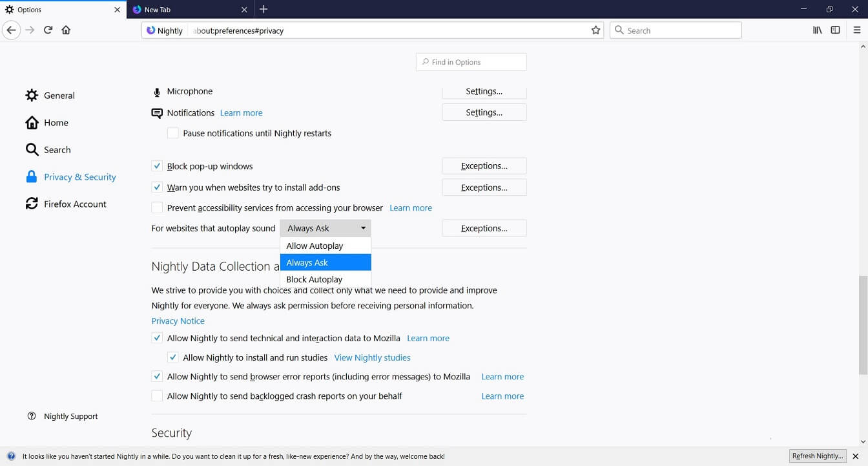Viewport: 868px width, 466px height.
Task: Click the Nightly Support question mark icon
Action: click(x=32, y=416)
